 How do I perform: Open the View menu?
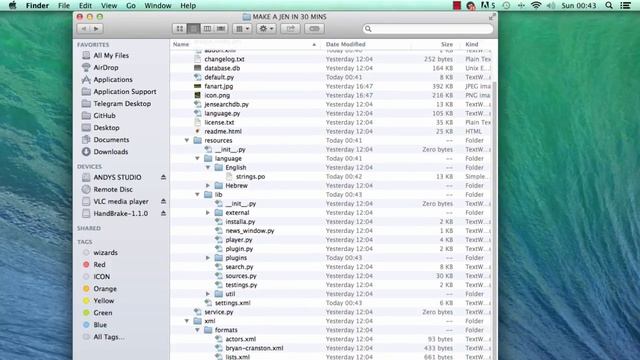pyautogui.click(x=109, y=6)
